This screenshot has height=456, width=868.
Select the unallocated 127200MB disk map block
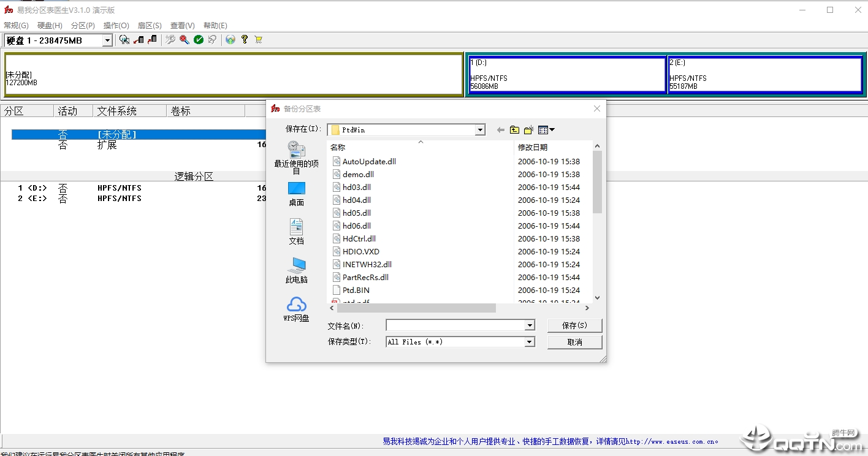pyautogui.click(x=234, y=74)
